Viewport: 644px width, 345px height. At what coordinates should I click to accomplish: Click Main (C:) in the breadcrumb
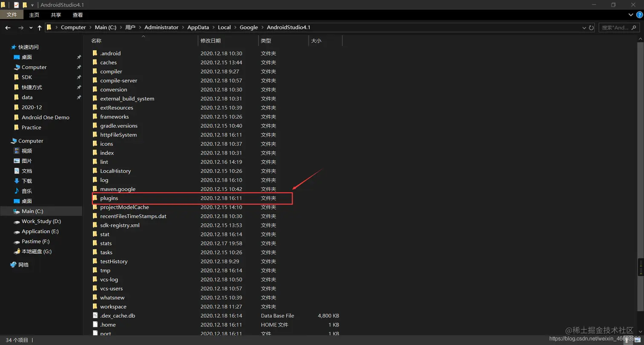pyautogui.click(x=105, y=27)
